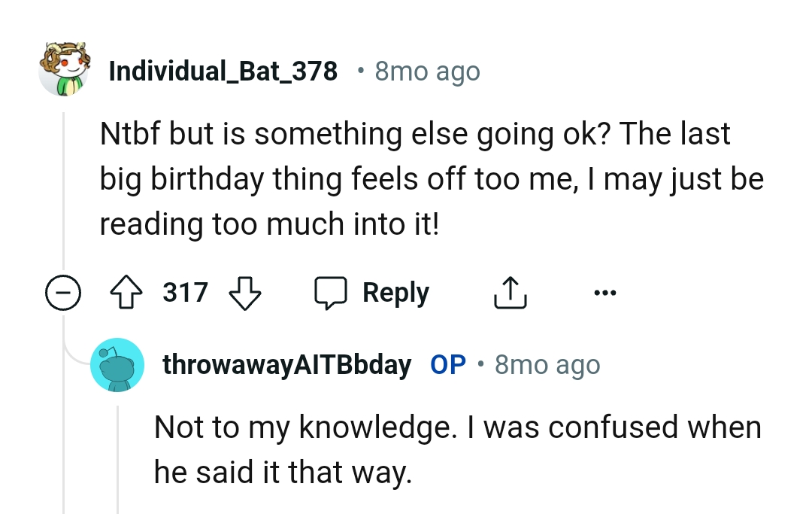Click the OP badge next to throwawayAITBbday

coord(449,364)
